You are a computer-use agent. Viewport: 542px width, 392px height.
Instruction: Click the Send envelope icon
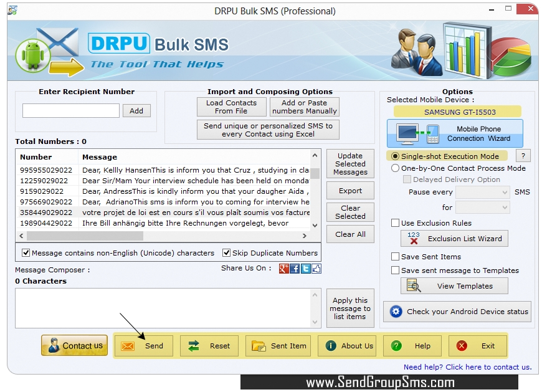coord(128,346)
